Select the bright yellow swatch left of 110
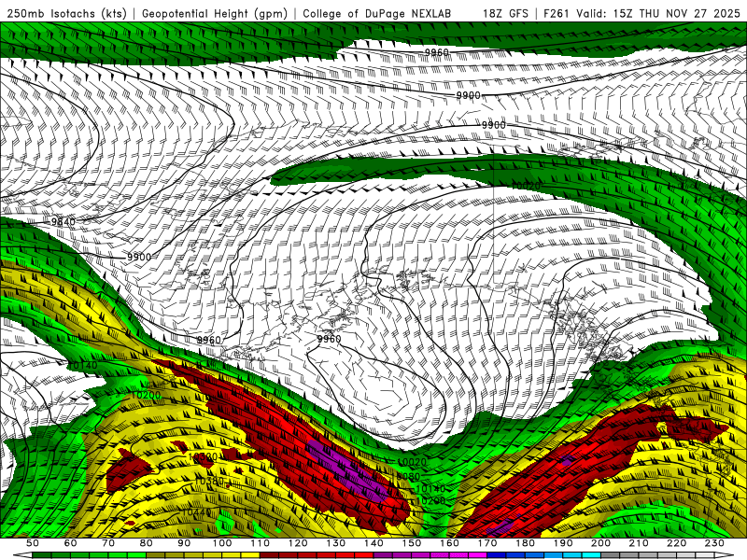This screenshot has width=747, height=560. coord(250,555)
